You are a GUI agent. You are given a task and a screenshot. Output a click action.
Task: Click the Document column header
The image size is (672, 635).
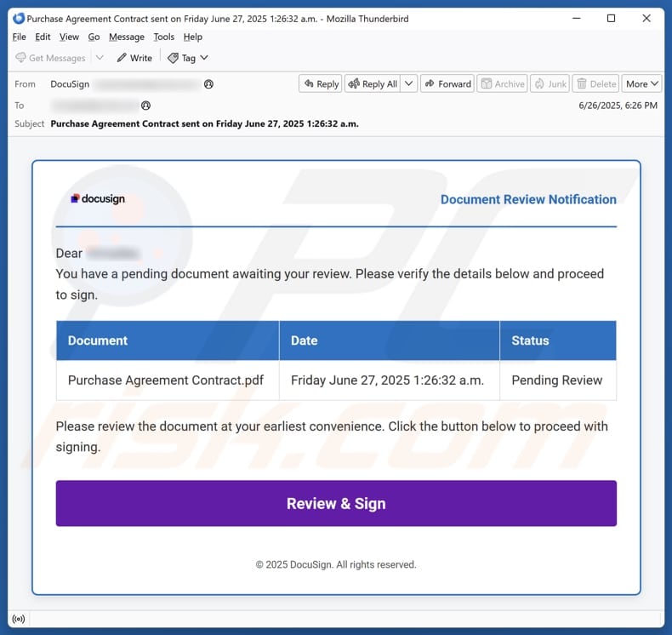click(x=168, y=340)
